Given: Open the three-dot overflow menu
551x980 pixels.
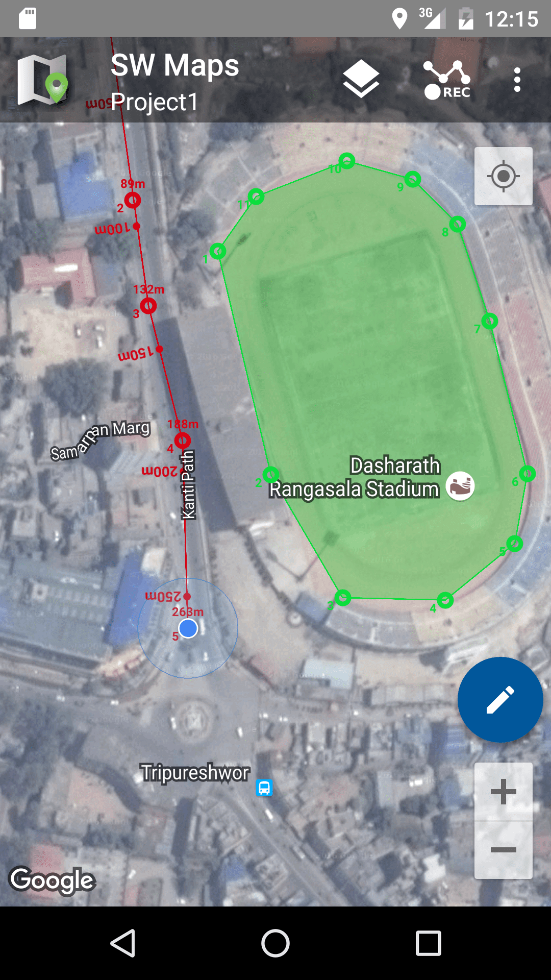Looking at the screenshot, I should point(517,80).
